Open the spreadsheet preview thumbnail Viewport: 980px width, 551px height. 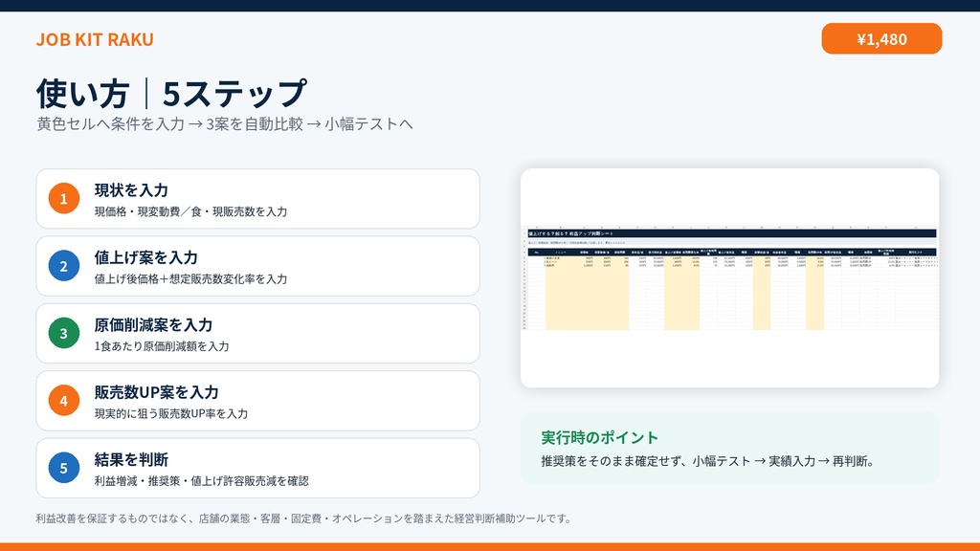click(729, 278)
